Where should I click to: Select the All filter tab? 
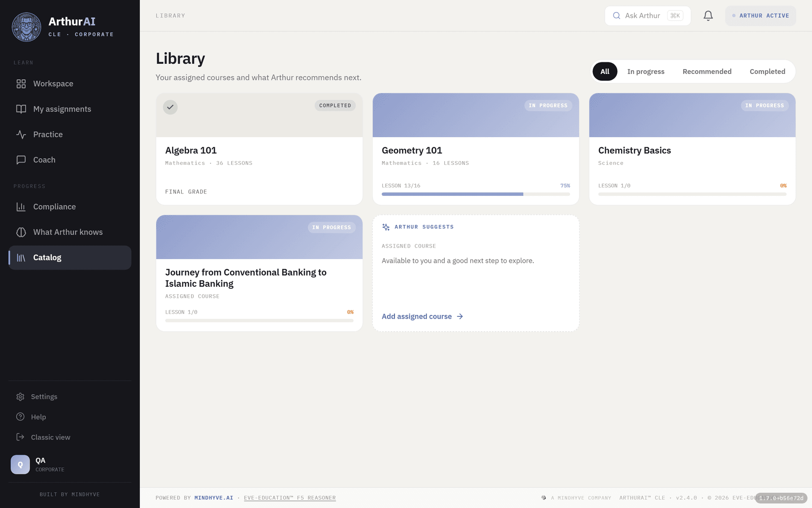click(x=605, y=72)
